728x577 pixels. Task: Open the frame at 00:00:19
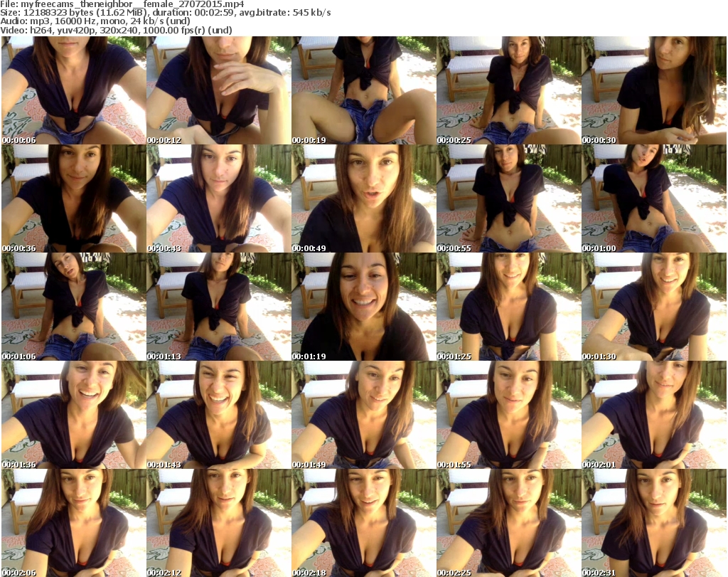[x=363, y=90]
